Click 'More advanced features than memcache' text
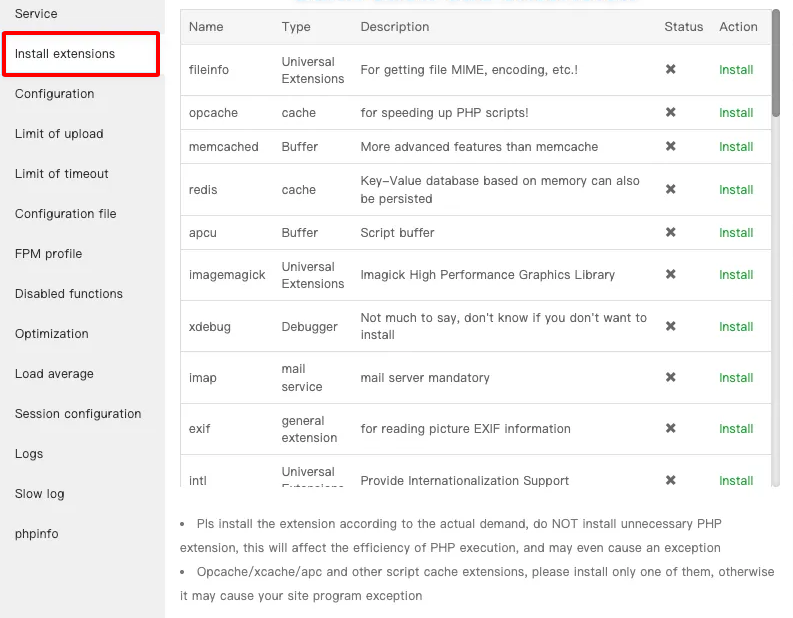 pyautogui.click(x=479, y=147)
